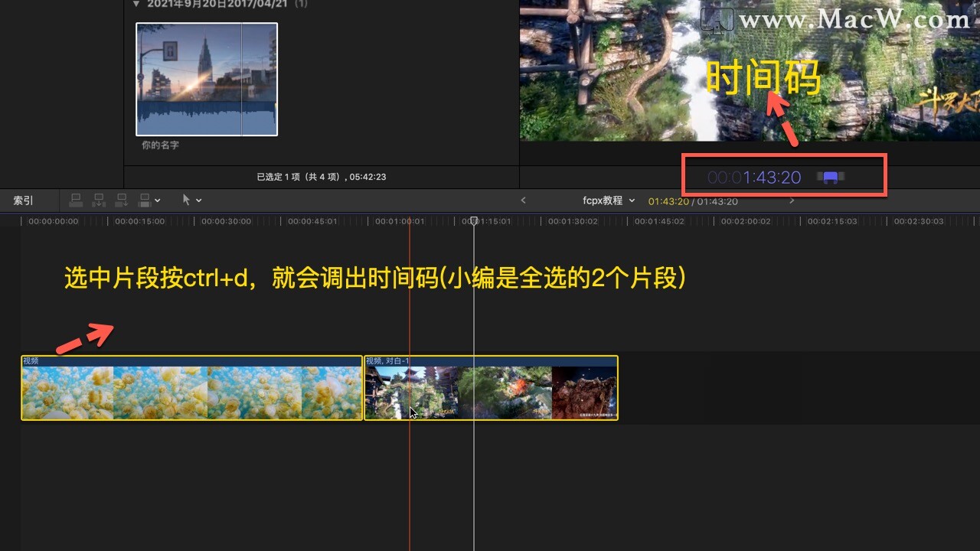Click ruler at 00:02:00:02 mark
Viewport: 980px width, 551px height.
745,221
